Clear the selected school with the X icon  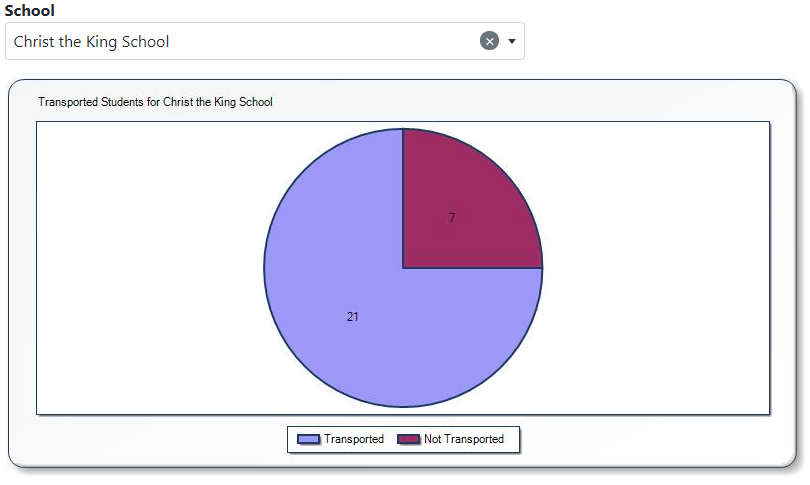click(489, 41)
